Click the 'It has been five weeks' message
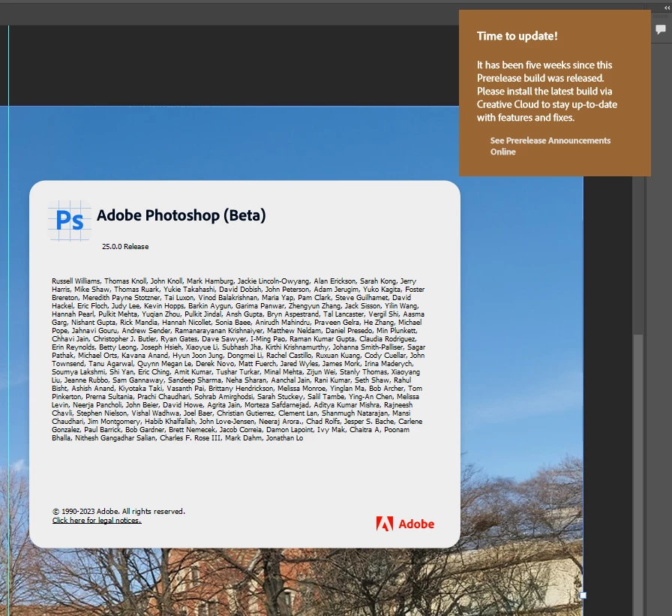Viewport: 672px width, 616px height. 547,92
